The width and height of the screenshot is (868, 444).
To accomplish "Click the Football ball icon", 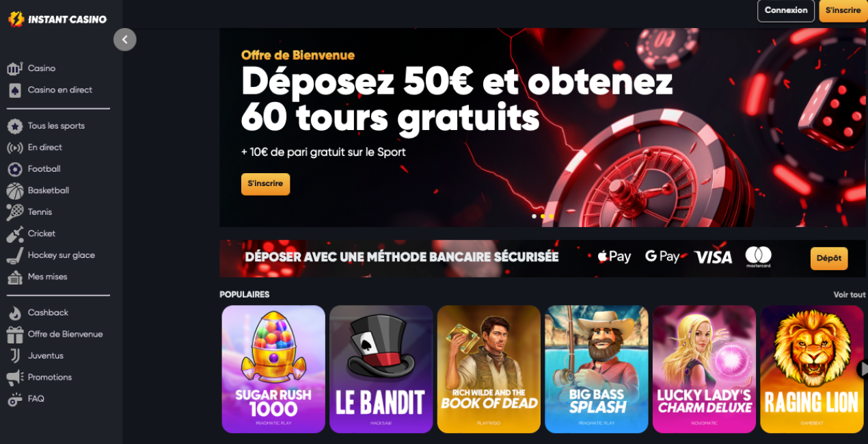I will (15, 169).
